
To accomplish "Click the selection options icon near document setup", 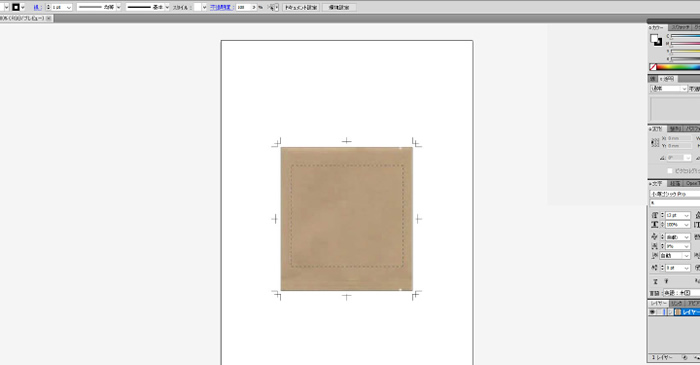I will click(273, 7).
